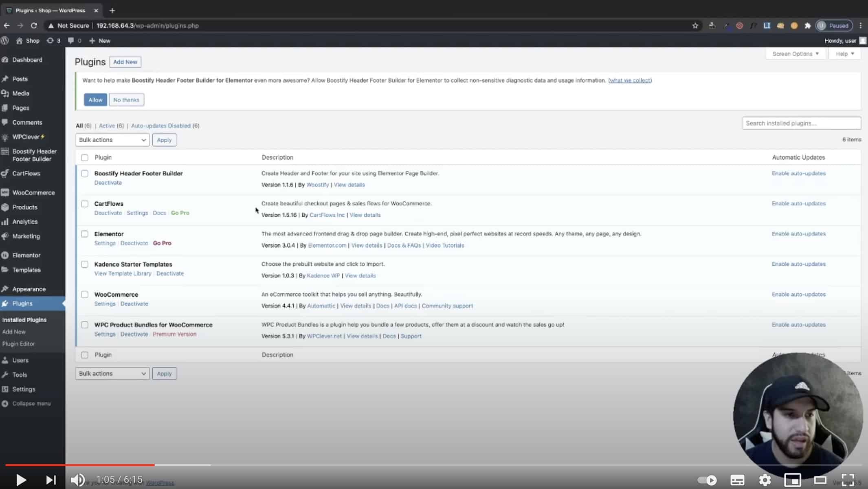The height and width of the screenshot is (489, 868).
Task: Deactivate the CartFlows plugin
Action: (x=108, y=213)
